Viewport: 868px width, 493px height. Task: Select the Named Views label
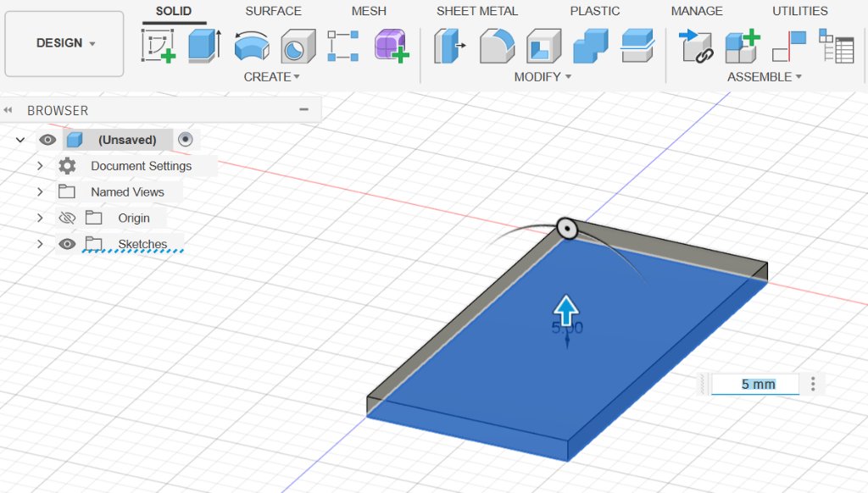click(127, 192)
